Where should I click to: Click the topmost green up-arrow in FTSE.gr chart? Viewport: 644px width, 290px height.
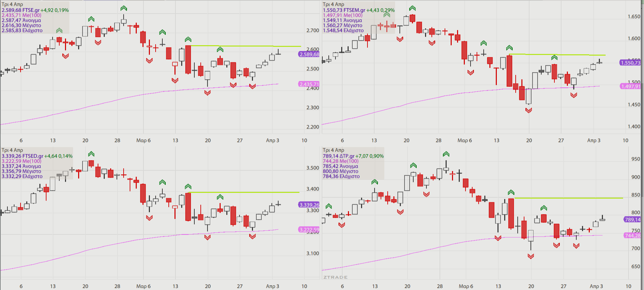tap(124, 8)
